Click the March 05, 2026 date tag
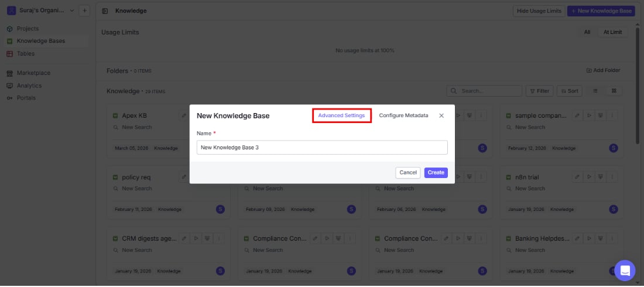Viewport: 644px width, 287px height. (132, 148)
